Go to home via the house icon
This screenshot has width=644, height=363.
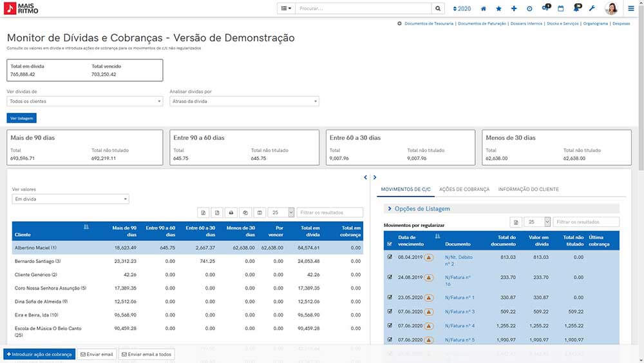pos(484,8)
